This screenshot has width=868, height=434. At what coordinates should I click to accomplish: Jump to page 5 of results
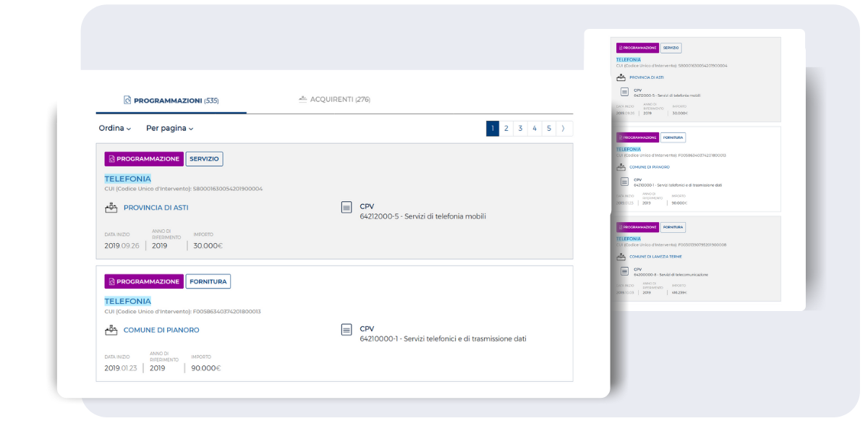[549, 129]
